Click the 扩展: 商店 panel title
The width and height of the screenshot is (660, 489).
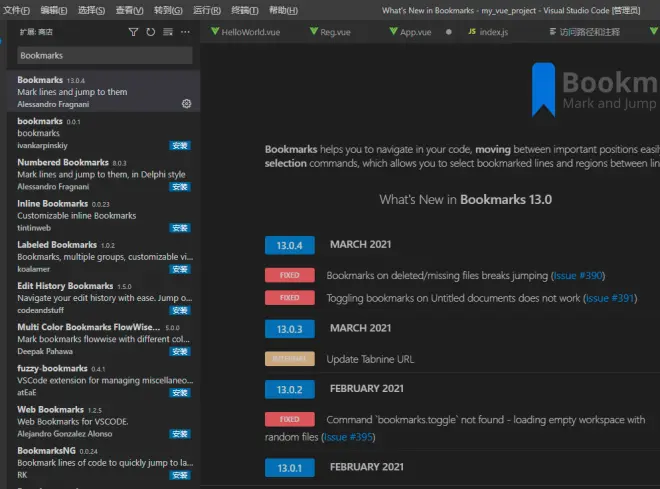pyautogui.click(x=36, y=32)
